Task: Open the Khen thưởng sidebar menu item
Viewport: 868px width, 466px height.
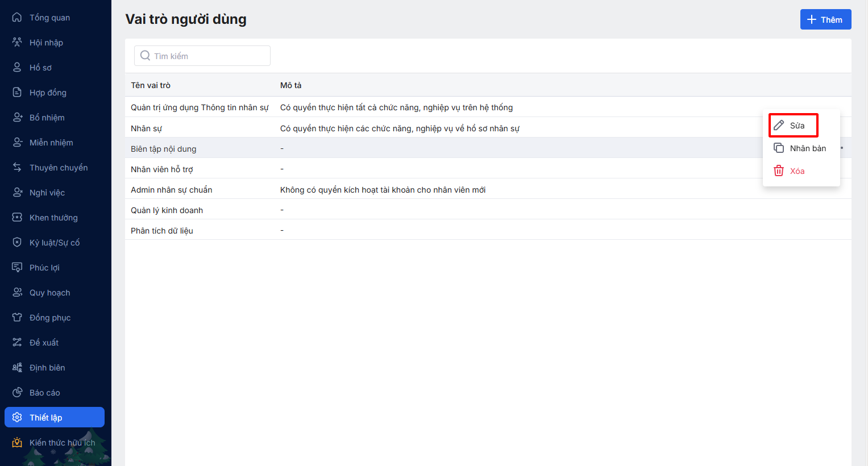Action: click(x=53, y=218)
